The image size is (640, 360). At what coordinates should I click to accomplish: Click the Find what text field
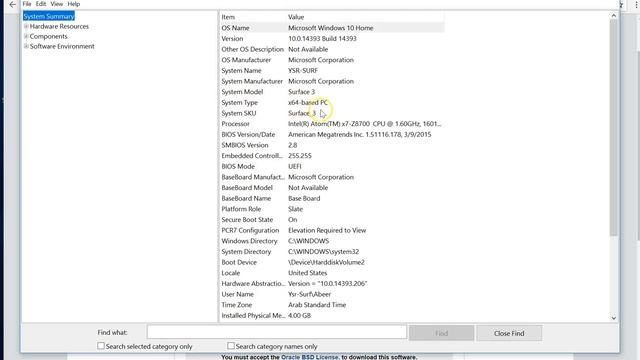pos(277,332)
